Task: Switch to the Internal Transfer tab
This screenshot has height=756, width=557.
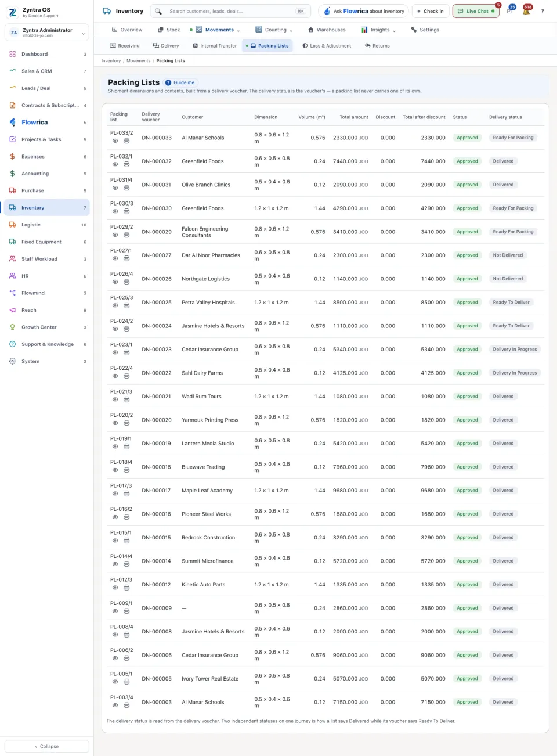Action: coord(215,46)
